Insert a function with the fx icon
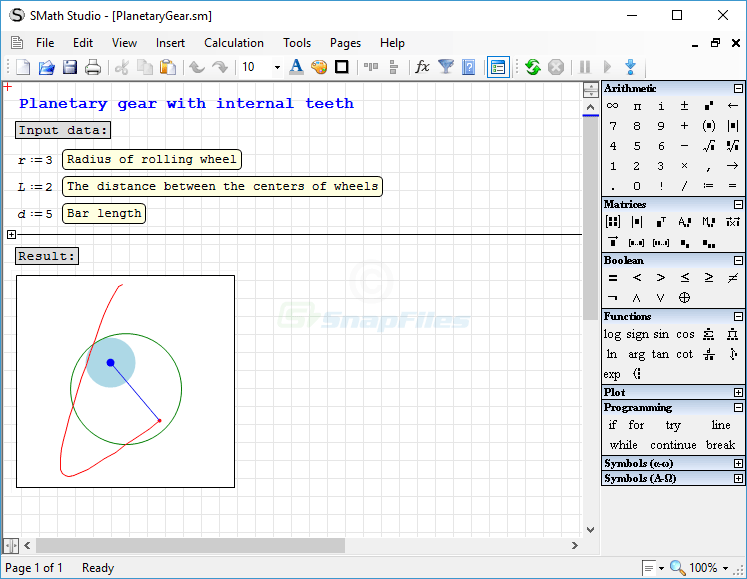Viewport: 747px width, 579px height. pyautogui.click(x=422, y=67)
